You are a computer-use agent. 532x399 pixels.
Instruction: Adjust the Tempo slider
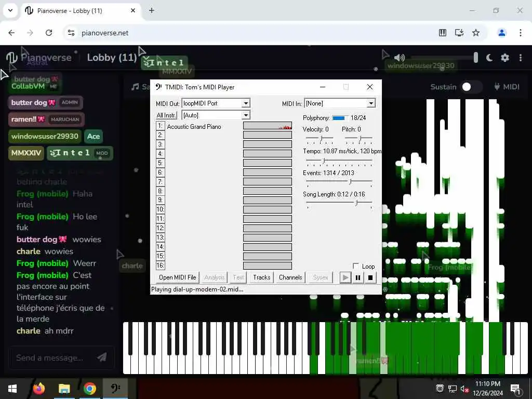(324, 161)
